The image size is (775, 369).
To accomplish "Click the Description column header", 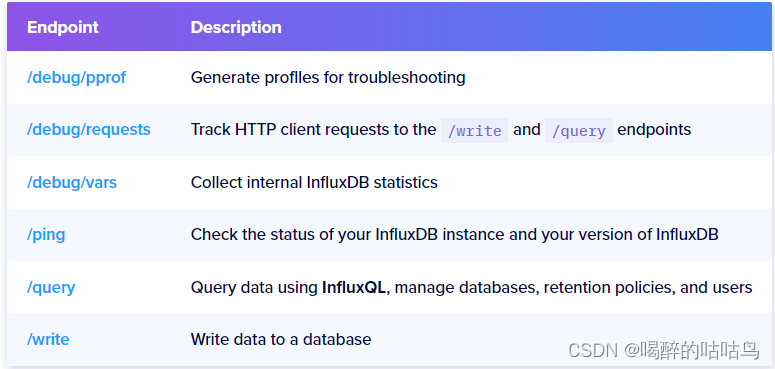I will tap(236, 27).
